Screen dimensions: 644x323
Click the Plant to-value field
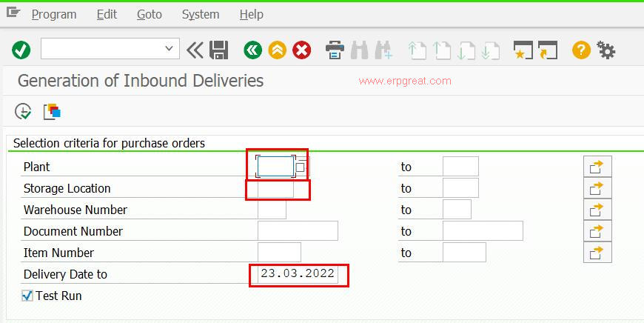pyautogui.click(x=460, y=167)
